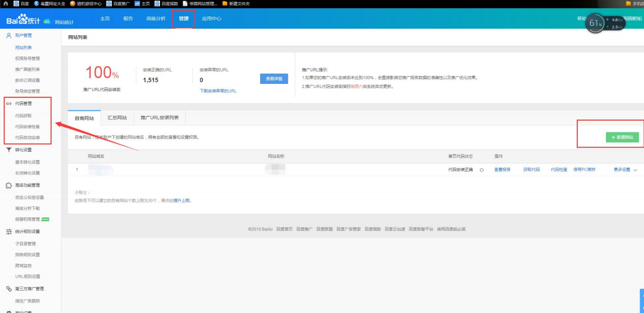Click the 第三方推广管理 chain link icon

coord(9,289)
